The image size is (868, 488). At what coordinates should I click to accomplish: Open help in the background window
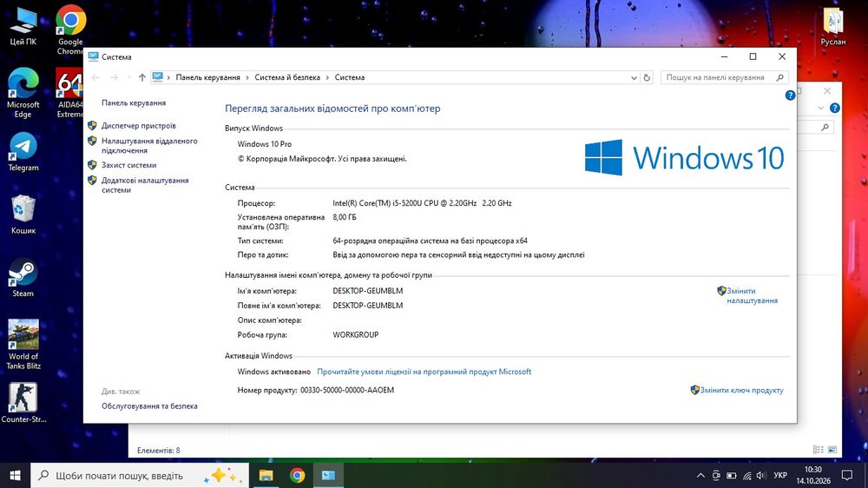(x=835, y=108)
